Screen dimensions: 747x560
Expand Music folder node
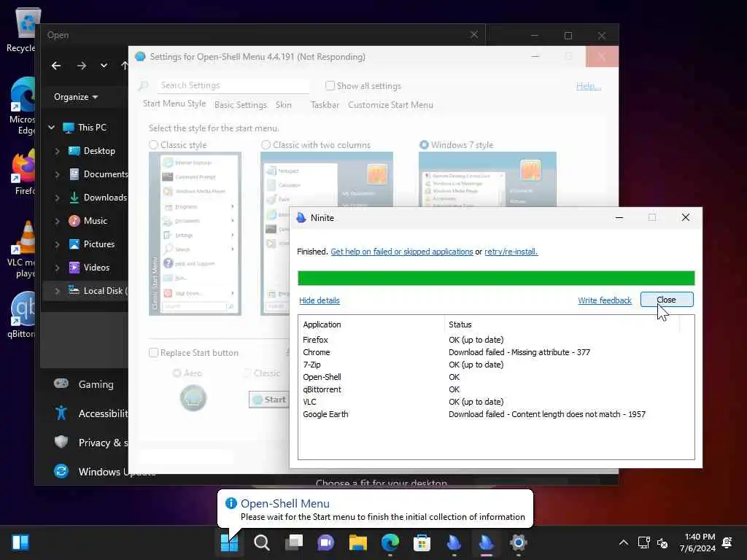(57, 221)
